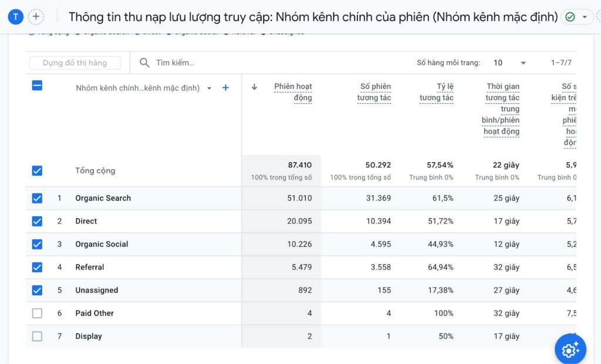The width and height of the screenshot is (601, 364).
Task: Uncheck the Tổng cộng row checkbox
Action: click(x=37, y=170)
